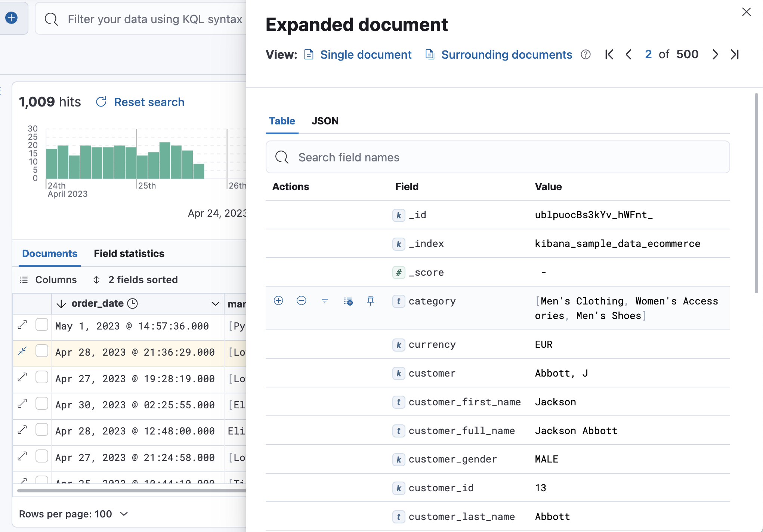Click the filter equals icon
Image resolution: width=763 pixels, height=532 pixels.
coord(325,301)
